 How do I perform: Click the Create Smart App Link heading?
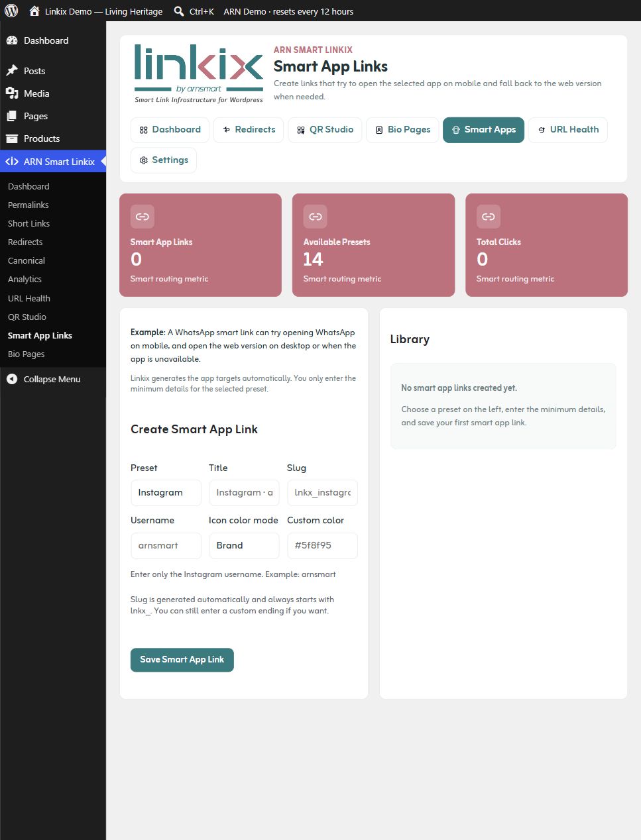[194, 429]
